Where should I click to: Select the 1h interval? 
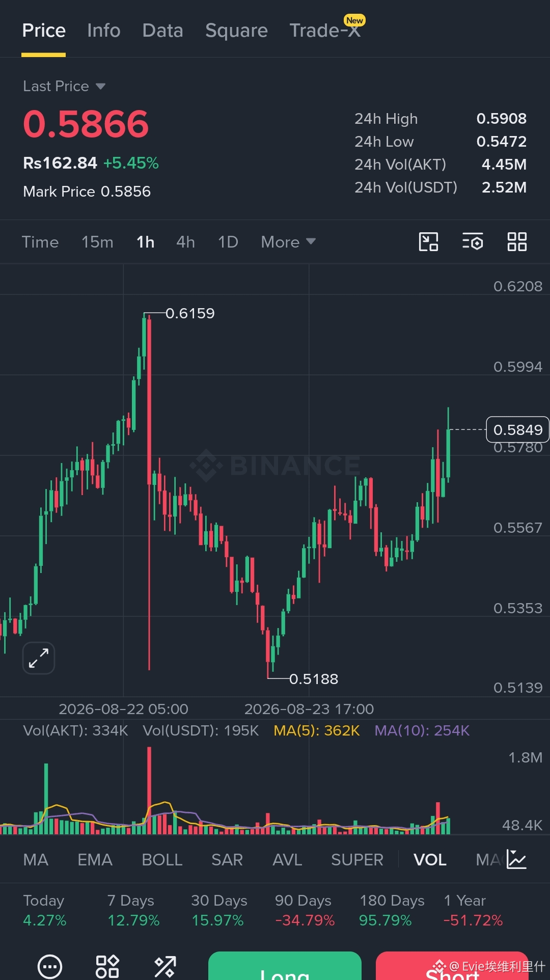(x=145, y=242)
